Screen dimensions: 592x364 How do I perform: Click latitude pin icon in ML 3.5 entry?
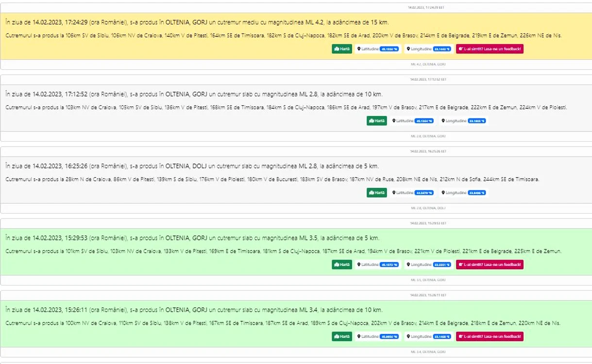[x=359, y=265]
